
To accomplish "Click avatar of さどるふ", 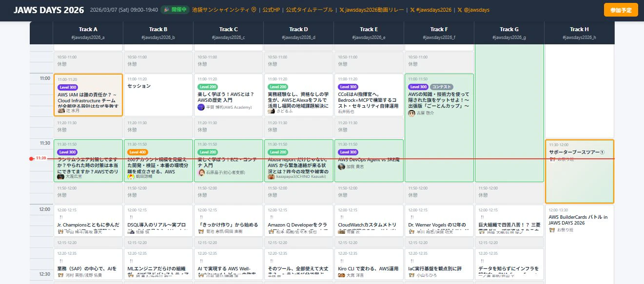I will [271, 111].
